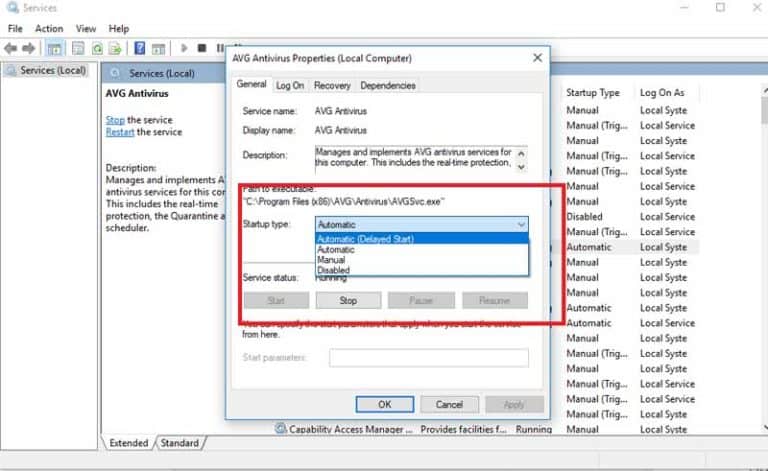Screen dimensions: 768x471
Task: Click the 'Provides facilities f...' description cell
Action: click(x=463, y=429)
